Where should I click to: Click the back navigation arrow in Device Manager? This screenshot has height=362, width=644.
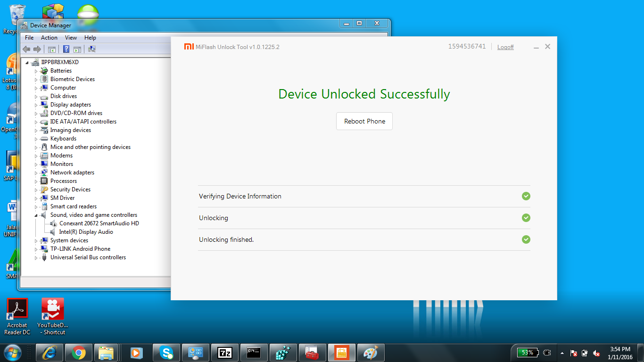(26, 49)
